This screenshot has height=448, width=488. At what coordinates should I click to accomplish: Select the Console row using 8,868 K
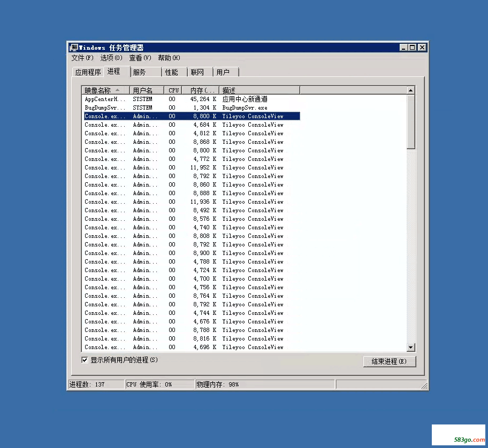192,142
